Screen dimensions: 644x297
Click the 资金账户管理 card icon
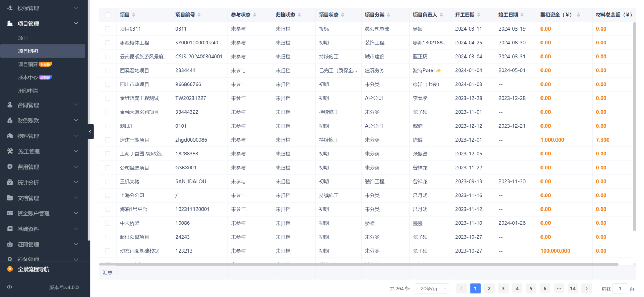click(10, 213)
